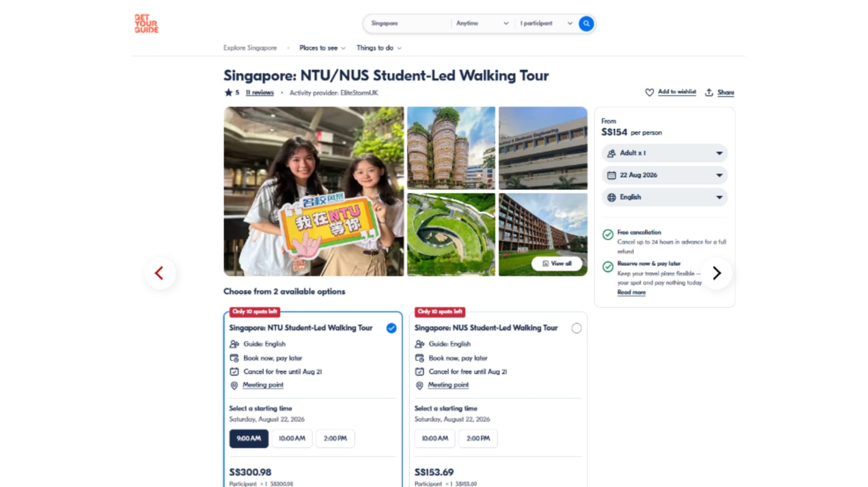Click the Singapore: NTU/NUS Student-Led Walking Tour title
The width and height of the screenshot is (868, 487).
(x=386, y=76)
